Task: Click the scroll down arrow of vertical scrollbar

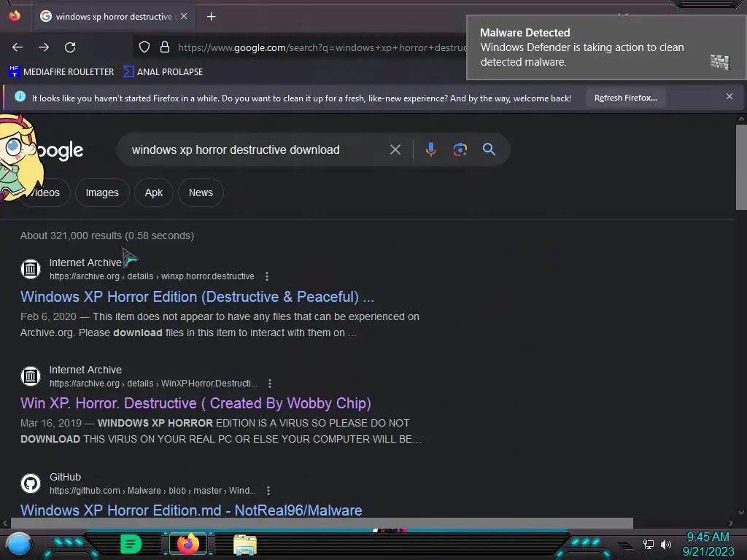Action: [741, 513]
